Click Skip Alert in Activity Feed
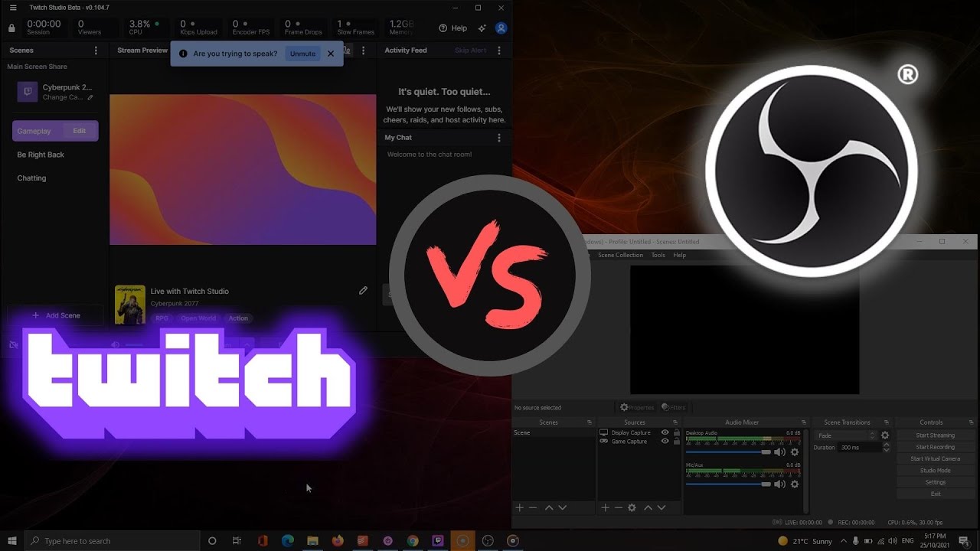The width and height of the screenshot is (980, 551). click(x=470, y=51)
